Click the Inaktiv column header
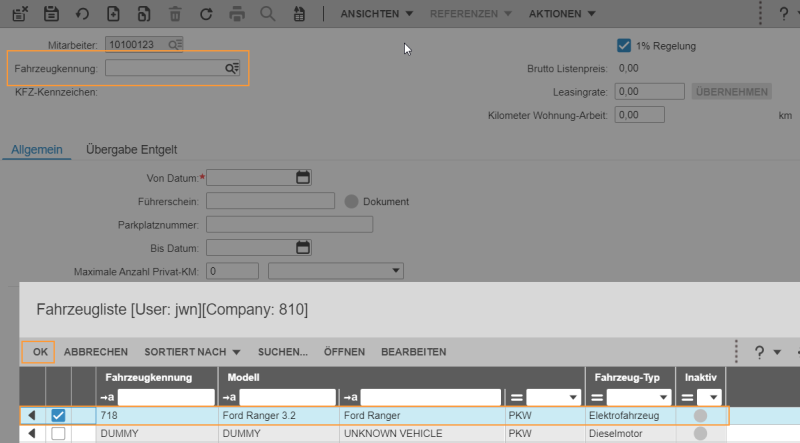Viewport: 800px width, 443px height. coord(701,378)
